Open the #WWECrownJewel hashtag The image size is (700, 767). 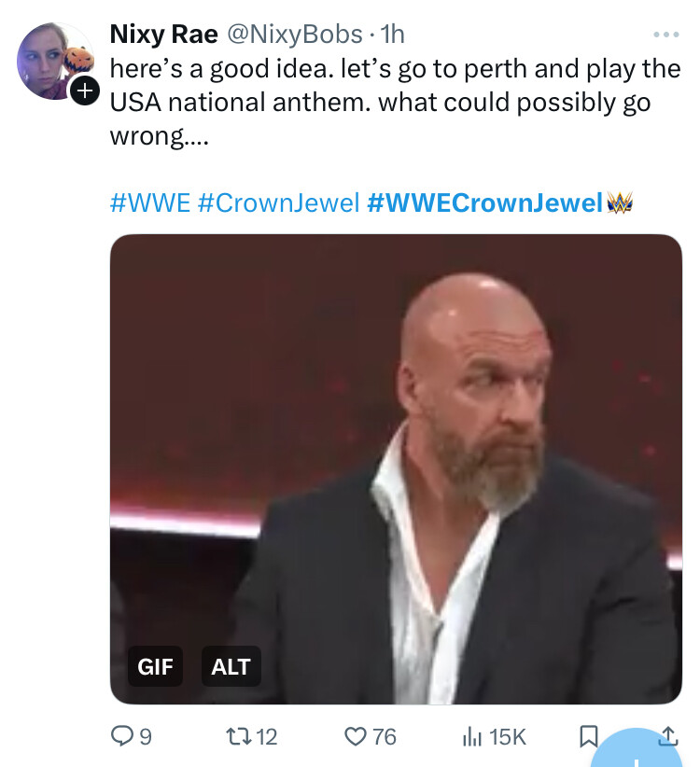tap(484, 202)
